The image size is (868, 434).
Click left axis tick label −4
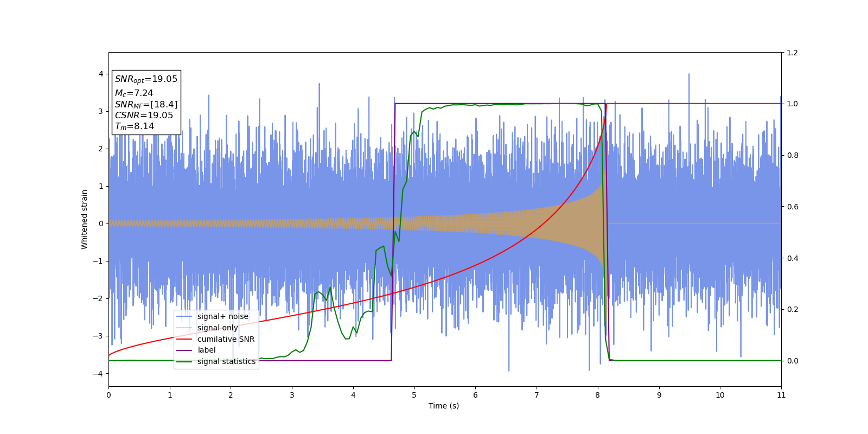click(98, 374)
